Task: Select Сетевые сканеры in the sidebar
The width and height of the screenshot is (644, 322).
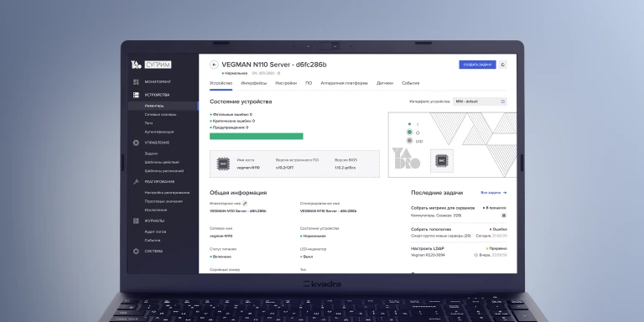Action: (160, 115)
